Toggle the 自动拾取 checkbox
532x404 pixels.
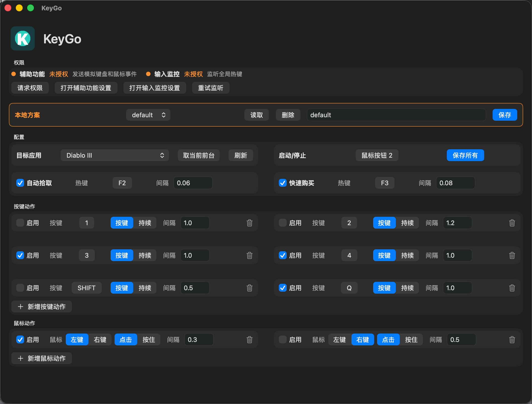tap(20, 183)
